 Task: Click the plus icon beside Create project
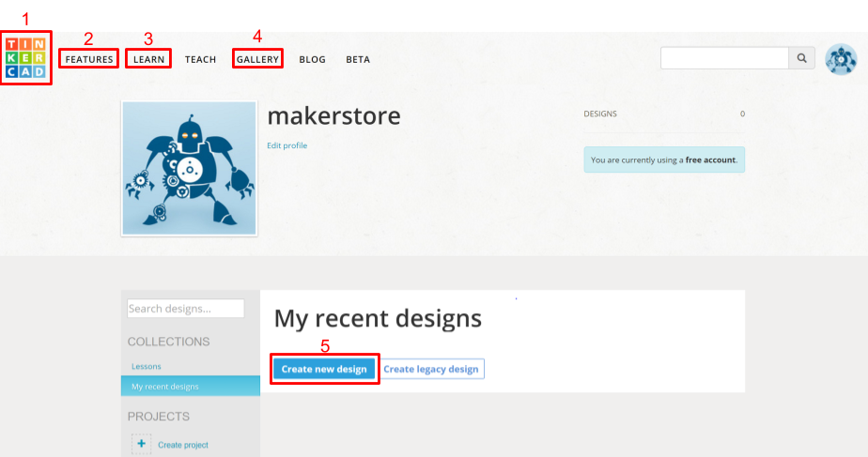tap(141, 444)
